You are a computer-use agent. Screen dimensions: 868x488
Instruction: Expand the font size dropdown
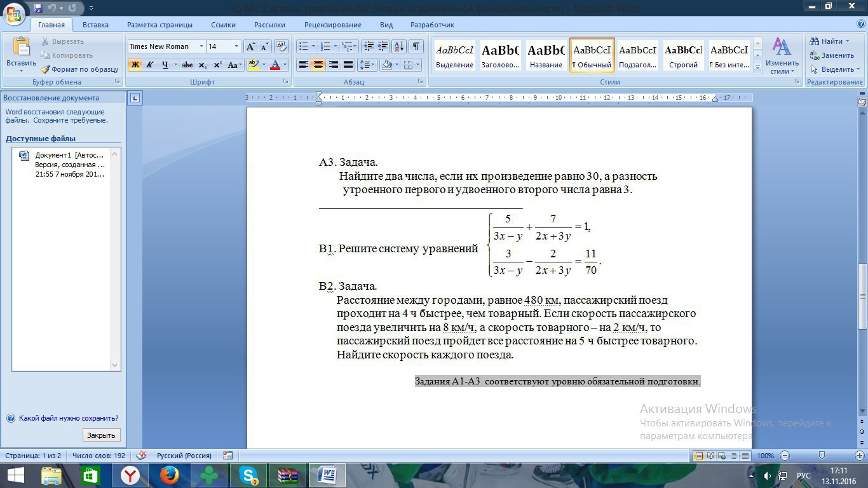pyautogui.click(x=236, y=46)
